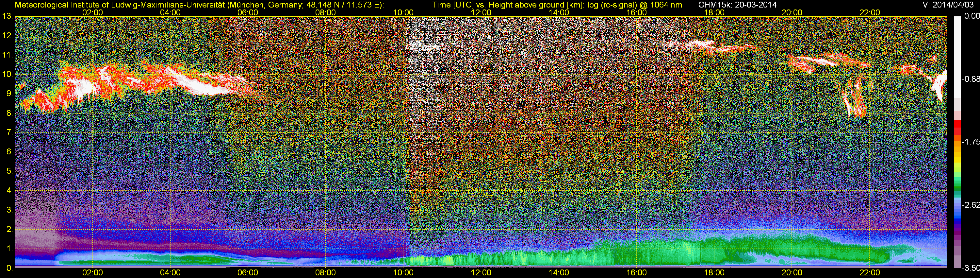This screenshot has height=278, width=980.
Task: Click the 10:00 label on the upper time axis
Action: click(403, 12)
